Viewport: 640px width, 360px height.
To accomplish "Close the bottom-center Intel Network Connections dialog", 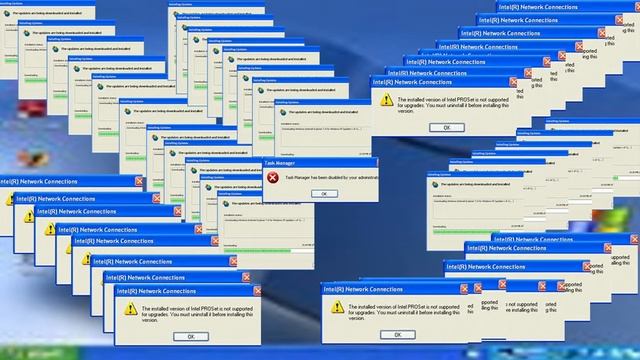I will [464, 289].
